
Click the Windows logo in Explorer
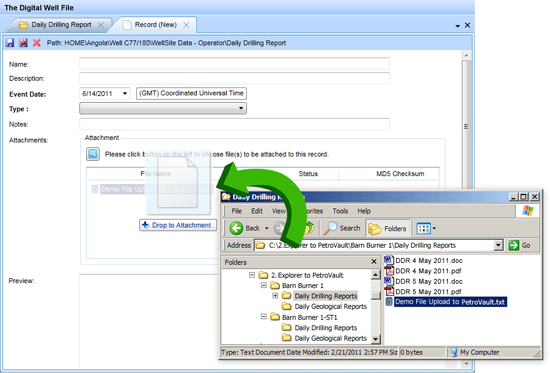528,211
